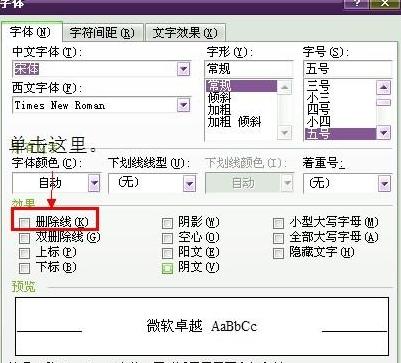Click the 字形 input field showing 常规
Viewport: 401px width, 363px height.
248,69
